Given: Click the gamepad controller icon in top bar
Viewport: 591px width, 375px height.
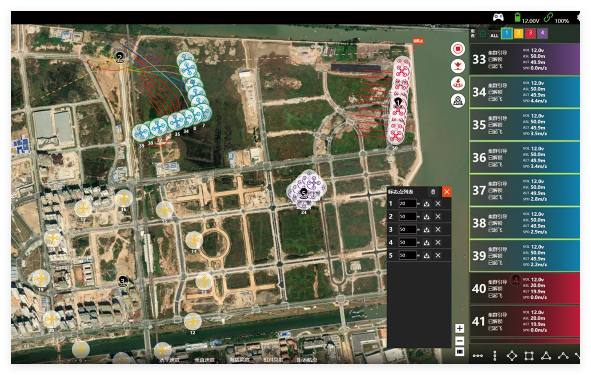Looking at the screenshot, I should 498,17.
